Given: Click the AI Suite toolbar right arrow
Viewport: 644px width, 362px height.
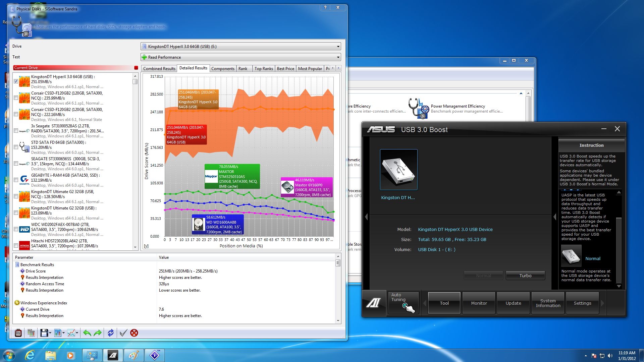Looking at the screenshot, I should click(602, 303).
